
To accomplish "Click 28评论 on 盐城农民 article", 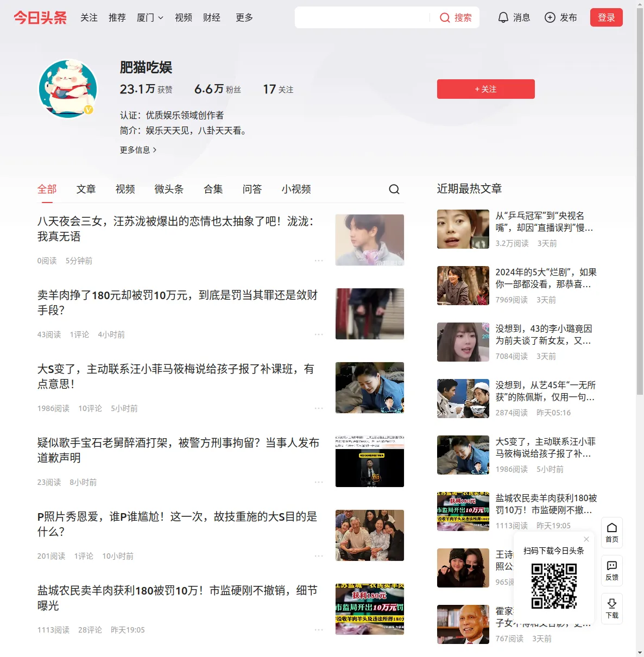I will [x=90, y=630].
